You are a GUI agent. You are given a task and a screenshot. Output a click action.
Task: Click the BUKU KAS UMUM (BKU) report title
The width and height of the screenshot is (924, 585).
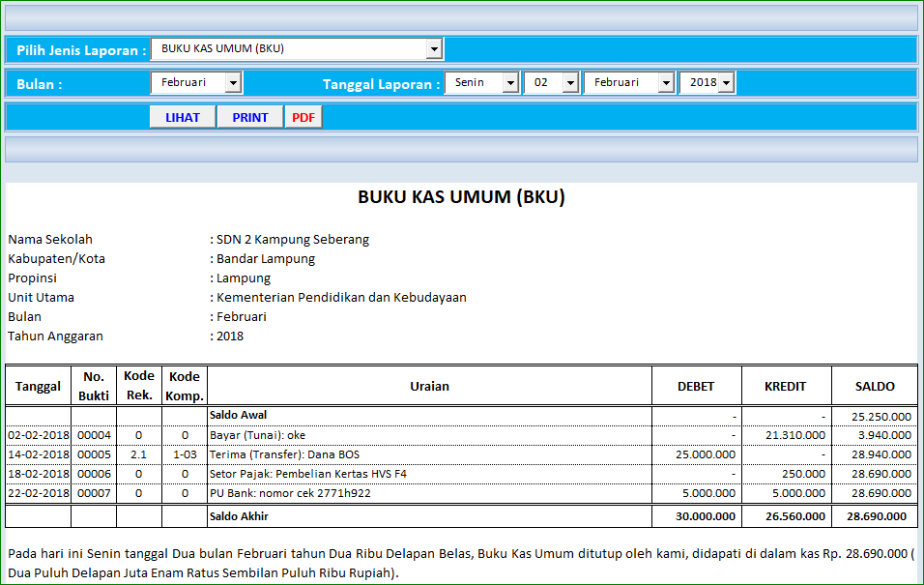tap(461, 197)
